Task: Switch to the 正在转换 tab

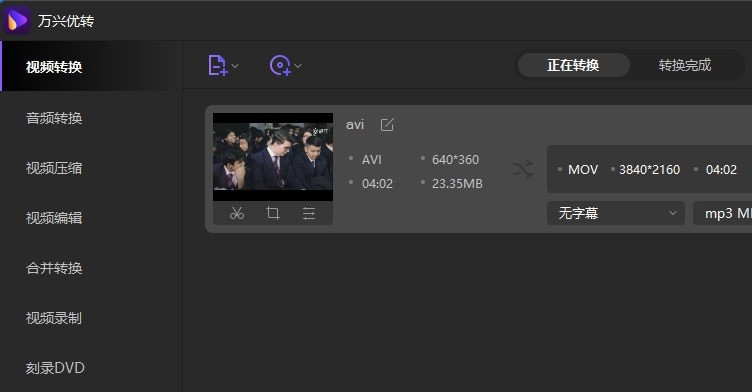Action: 573,65
